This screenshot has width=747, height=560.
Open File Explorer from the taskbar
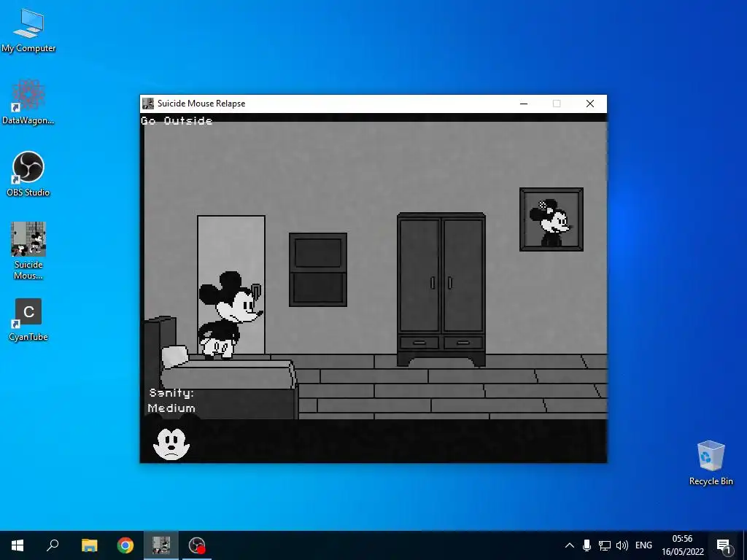point(89,545)
